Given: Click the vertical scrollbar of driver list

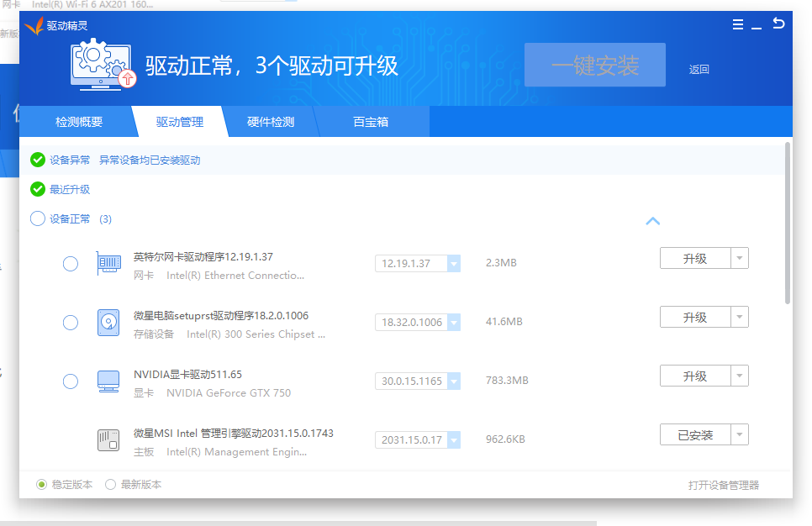Looking at the screenshot, I should pyautogui.click(x=787, y=223).
